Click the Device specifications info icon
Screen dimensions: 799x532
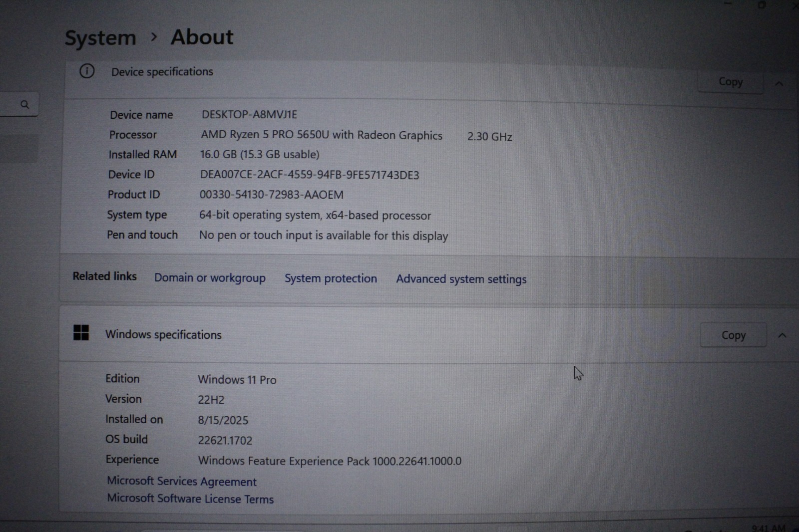click(87, 71)
